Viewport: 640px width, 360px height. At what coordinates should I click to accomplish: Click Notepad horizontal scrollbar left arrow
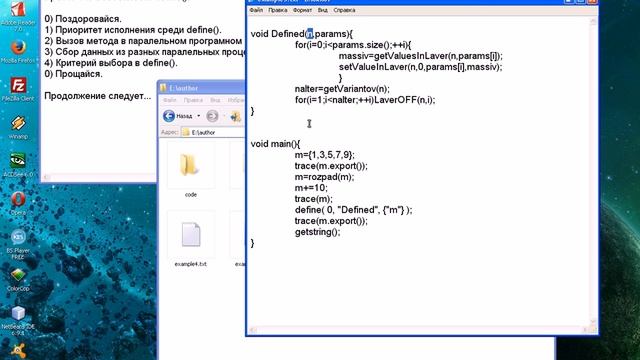[253, 329]
